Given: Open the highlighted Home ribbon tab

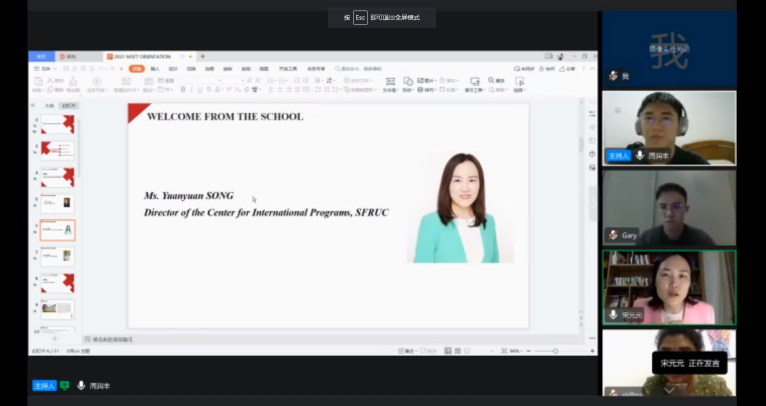Looking at the screenshot, I should (137, 69).
